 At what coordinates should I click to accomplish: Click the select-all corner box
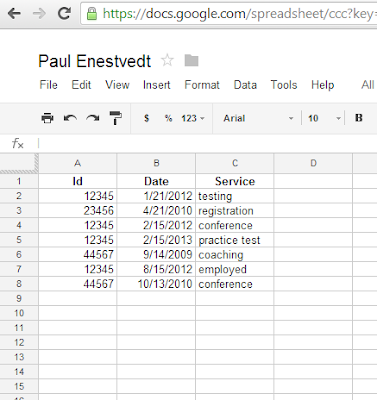point(19,163)
